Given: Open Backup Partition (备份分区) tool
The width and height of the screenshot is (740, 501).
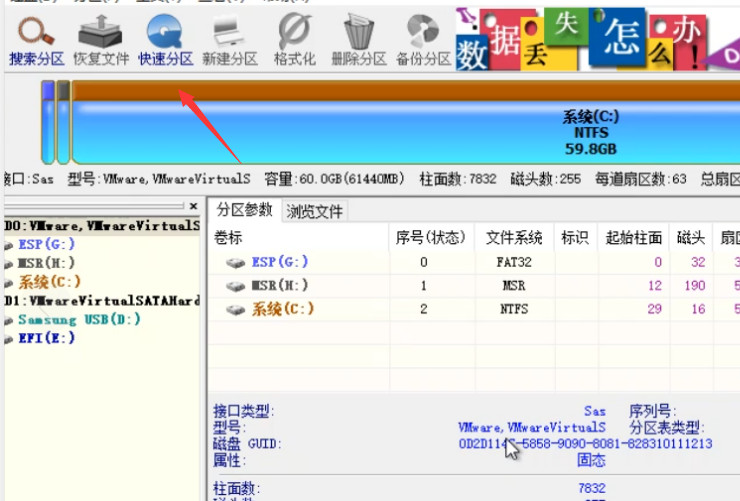Looking at the screenshot, I should pos(423,41).
